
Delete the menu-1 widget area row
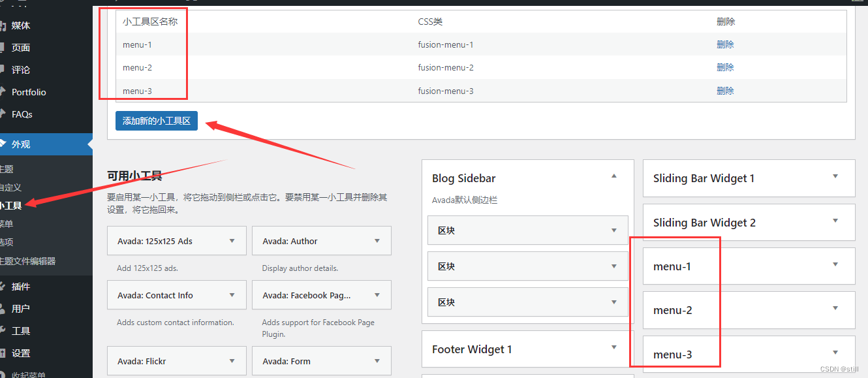pyautogui.click(x=725, y=44)
